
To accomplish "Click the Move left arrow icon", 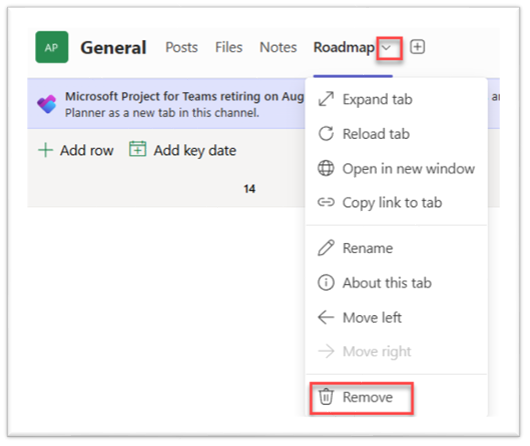I will (x=326, y=317).
